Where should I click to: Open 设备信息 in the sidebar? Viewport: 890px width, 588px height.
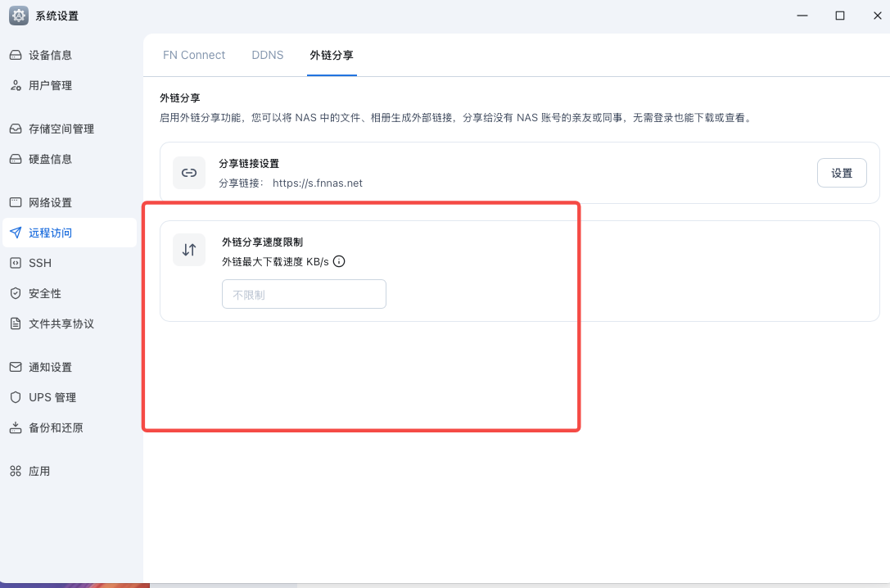click(70, 55)
